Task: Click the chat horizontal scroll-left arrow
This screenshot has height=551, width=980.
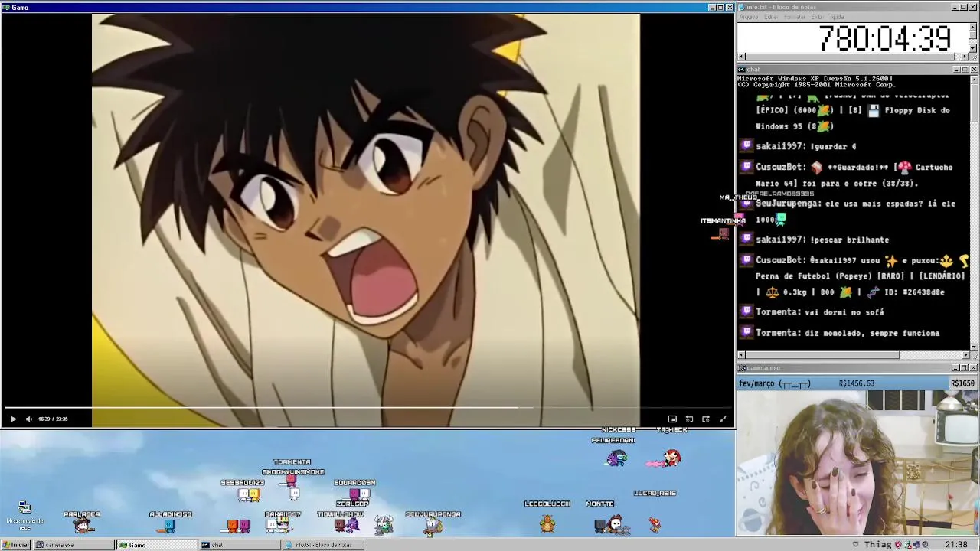Action: pos(741,355)
